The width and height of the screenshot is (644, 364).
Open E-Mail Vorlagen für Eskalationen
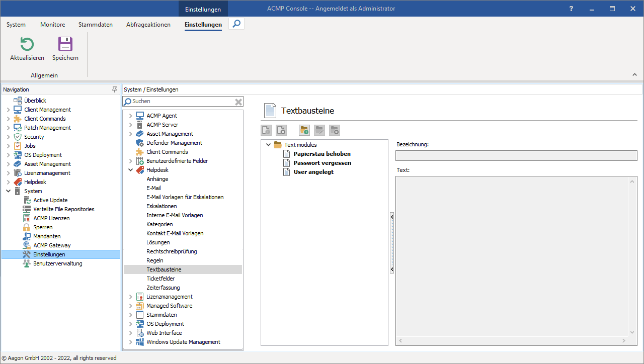point(185,197)
